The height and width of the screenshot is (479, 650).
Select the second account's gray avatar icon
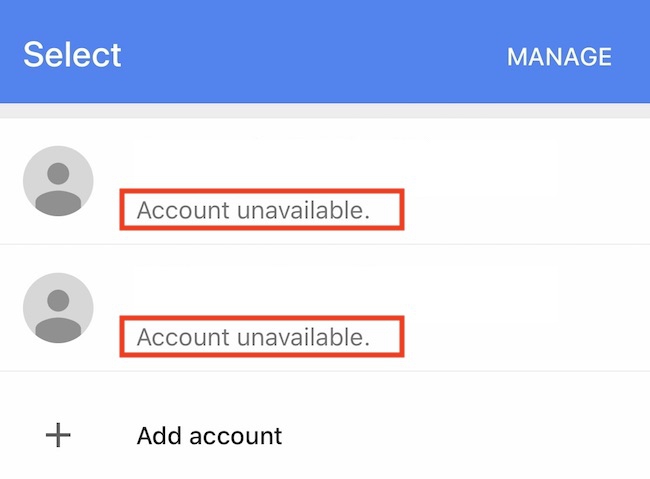click(x=58, y=308)
